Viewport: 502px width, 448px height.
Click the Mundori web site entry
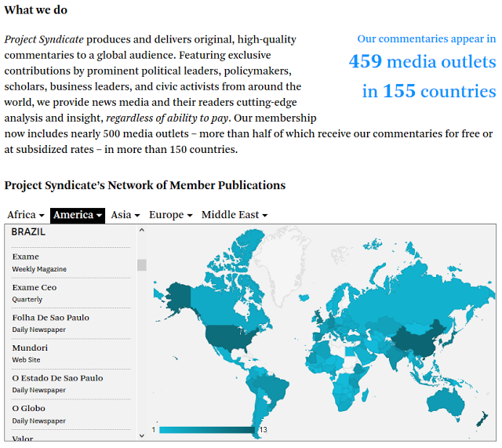tap(30, 348)
